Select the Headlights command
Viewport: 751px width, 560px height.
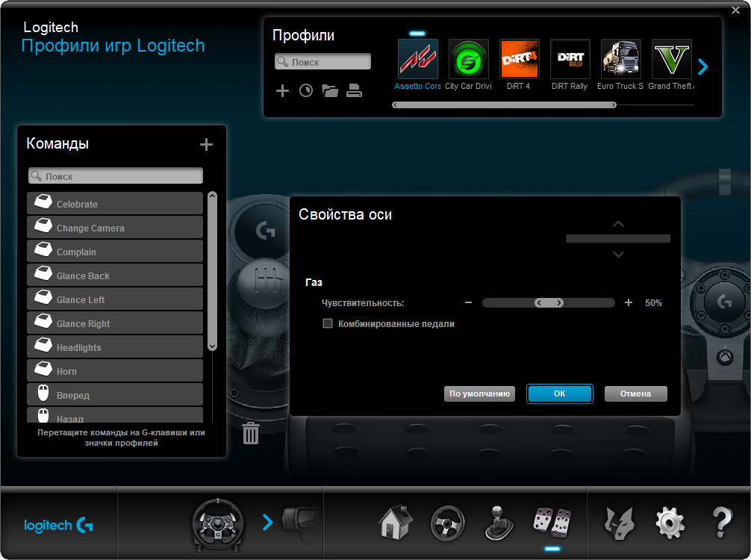click(115, 347)
